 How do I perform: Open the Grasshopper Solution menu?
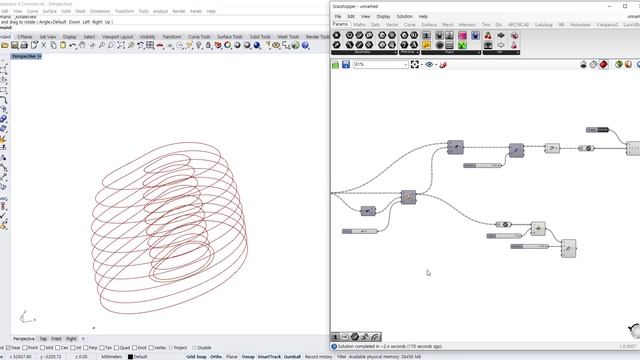[x=404, y=16]
